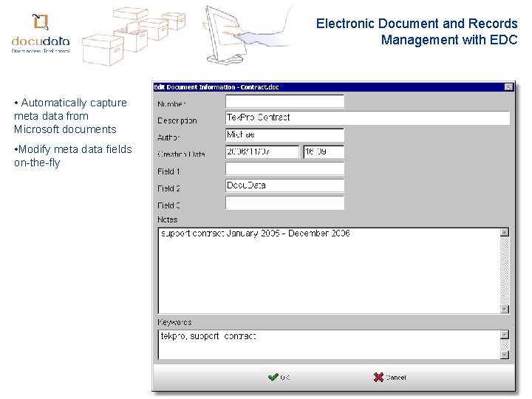
Task: Click the bullet 'Modify meta data fields on-the-fly'
Action: click(x=73, y=156)
